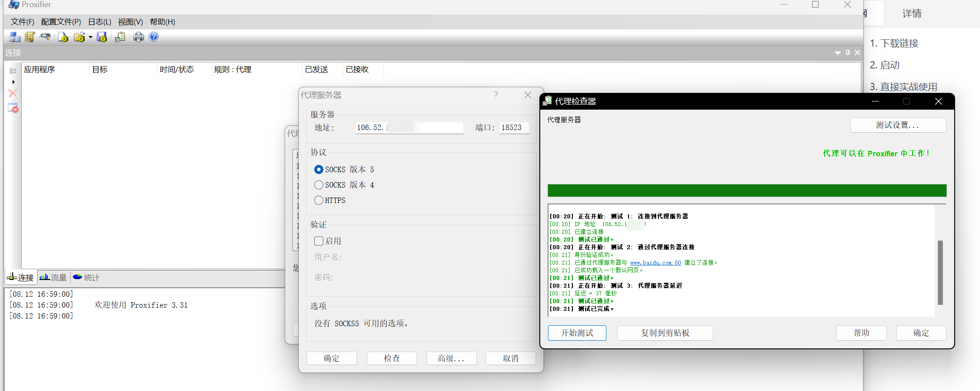The image size is (980, 391).
Task: Close the connections panel with X
Action: (x=857, y=53)
